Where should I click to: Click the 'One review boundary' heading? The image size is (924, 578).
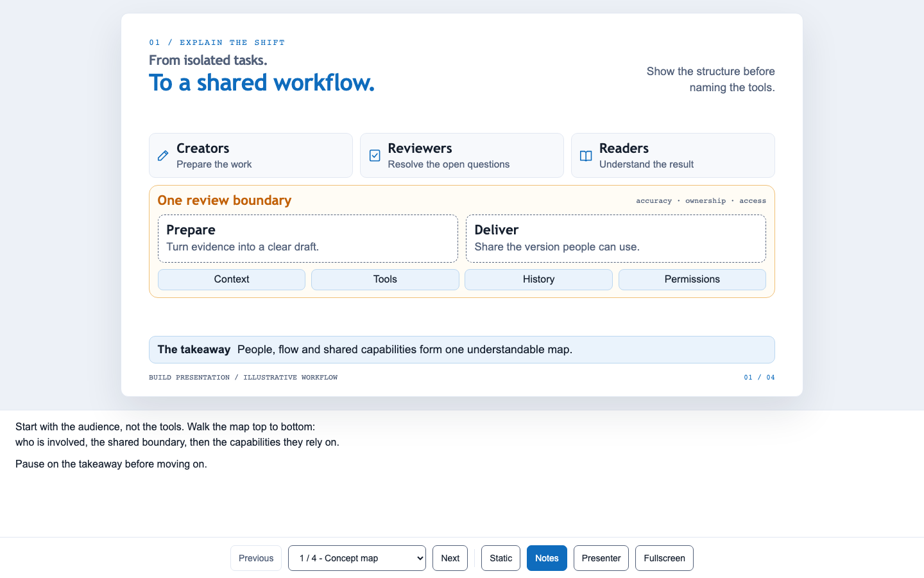click(225, 200)
